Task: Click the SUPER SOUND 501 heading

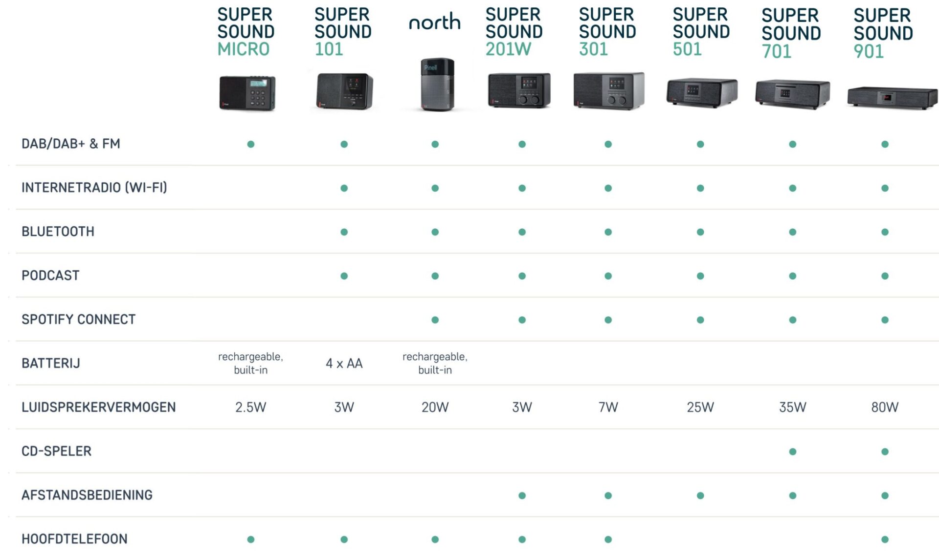Action: (701, 32)
